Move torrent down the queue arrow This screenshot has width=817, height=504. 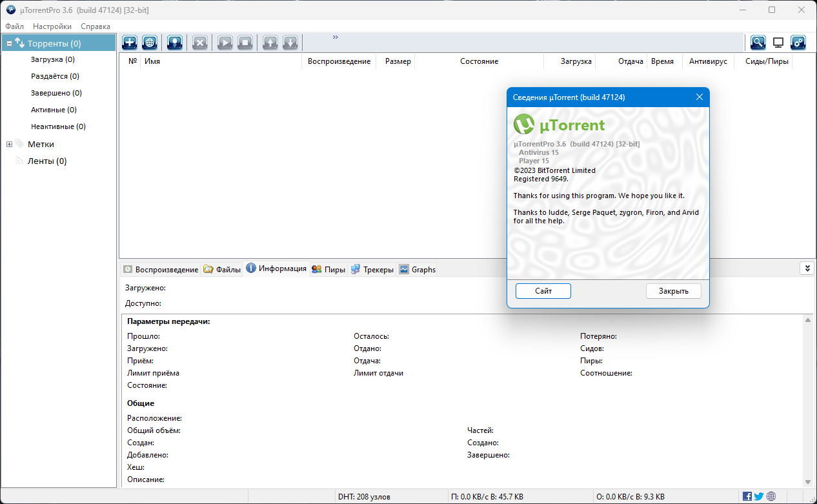pos(290,43)
